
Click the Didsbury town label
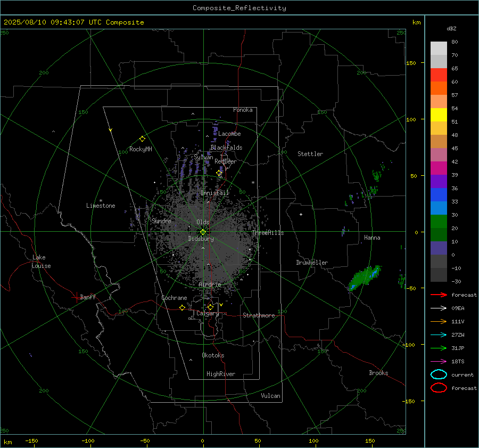[x=201, y=239]
